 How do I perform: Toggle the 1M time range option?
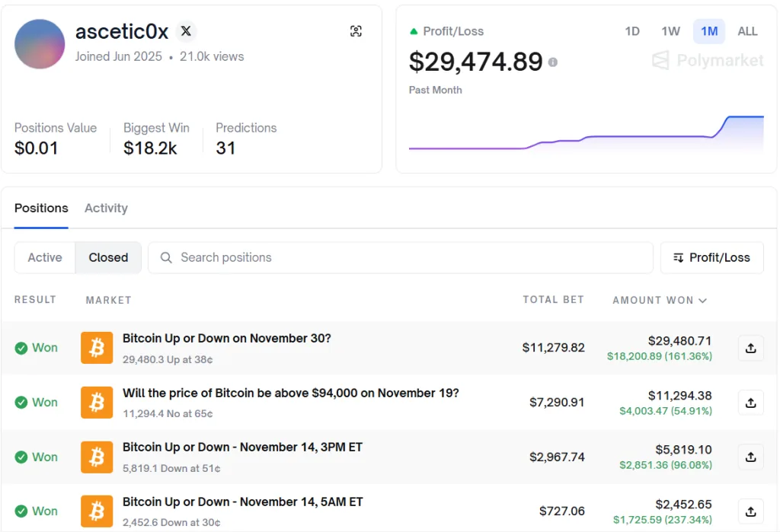(x=708, y=31)
